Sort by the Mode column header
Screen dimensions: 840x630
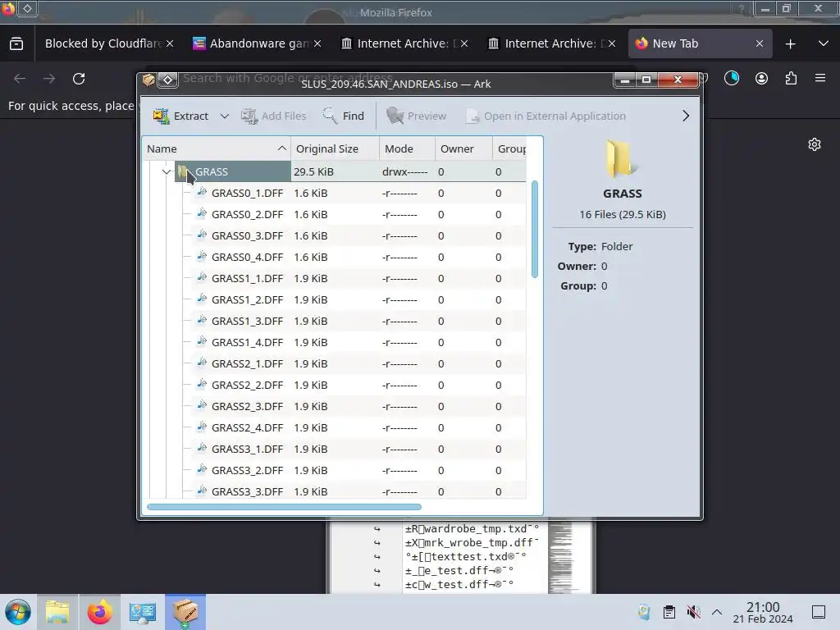(407, 149)
